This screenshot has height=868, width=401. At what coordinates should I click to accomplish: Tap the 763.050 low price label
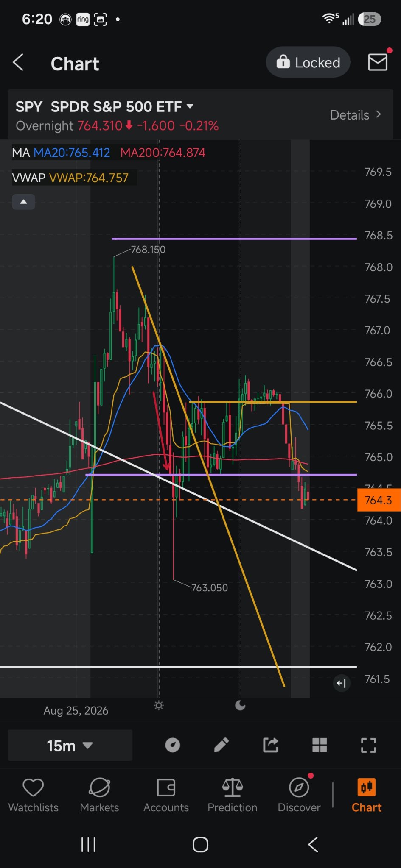point(210,588)
